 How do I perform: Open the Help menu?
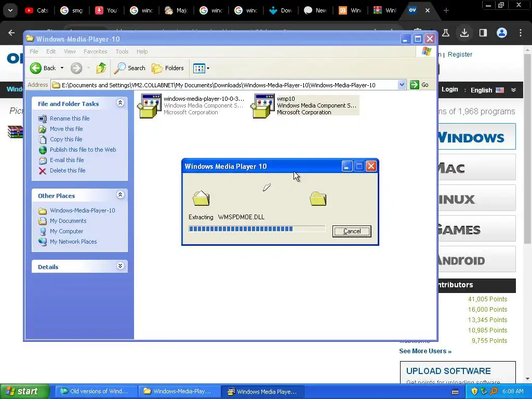pyautogui.click(x=142, y=51)
